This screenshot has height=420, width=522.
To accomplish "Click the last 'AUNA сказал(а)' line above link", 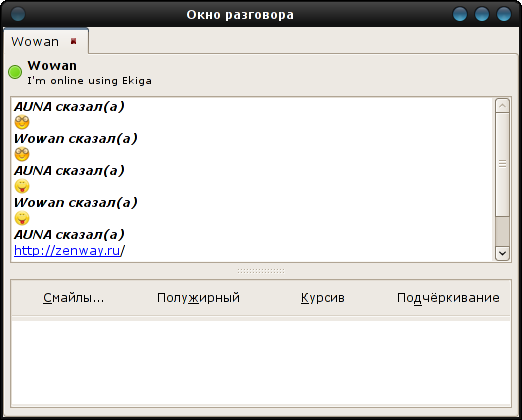I will tap(69, 235).
